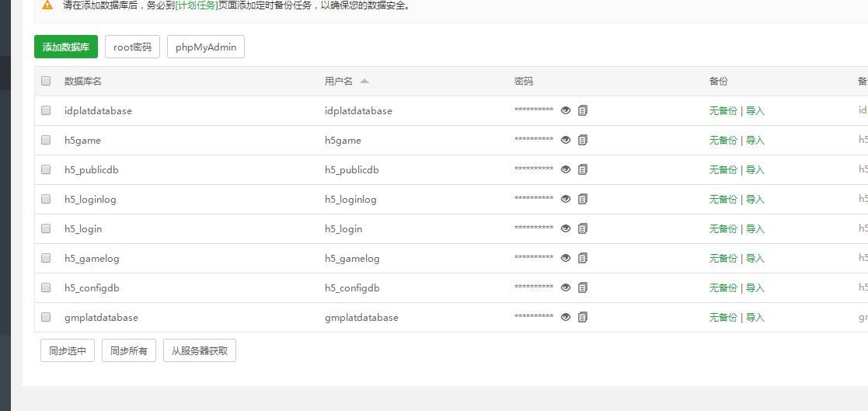Launch phpMyAdmin

click(206, 47)
